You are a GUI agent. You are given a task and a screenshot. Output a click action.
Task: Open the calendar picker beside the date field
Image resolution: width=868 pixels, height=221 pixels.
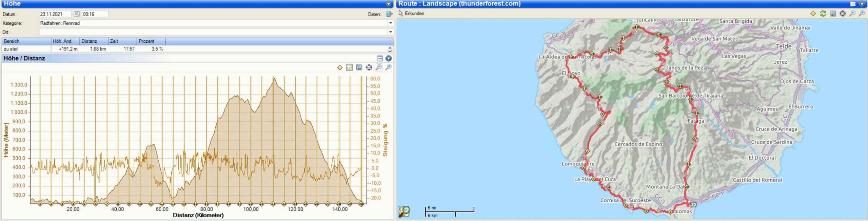77,14
